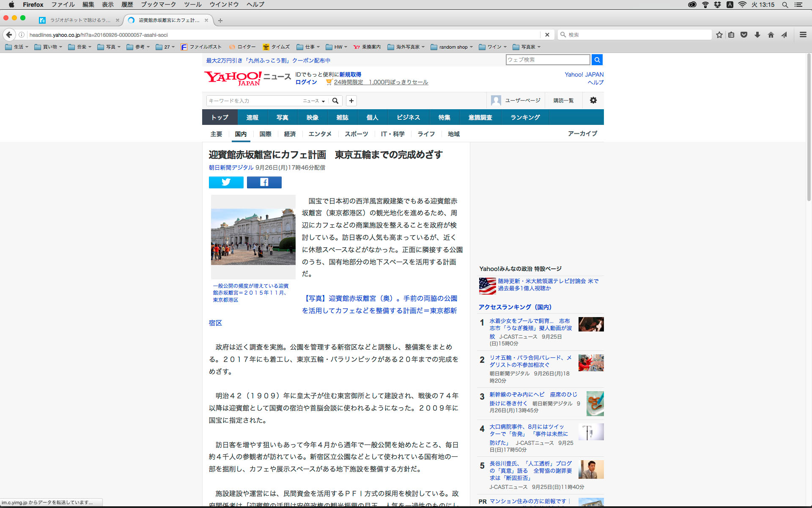Share article via Facebook button
The width and height of the screenshot is (812, 508).
coord(264,182)
